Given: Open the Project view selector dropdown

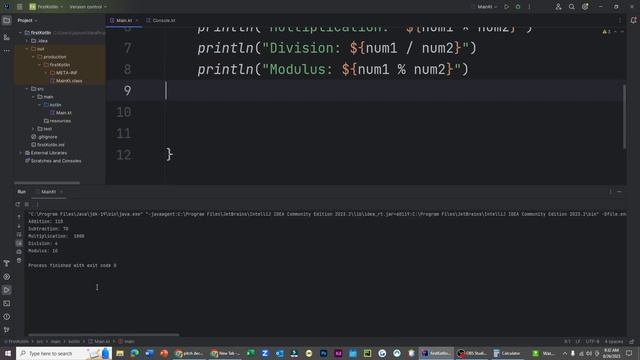Looking at the screenshot, I should [27, 20].
